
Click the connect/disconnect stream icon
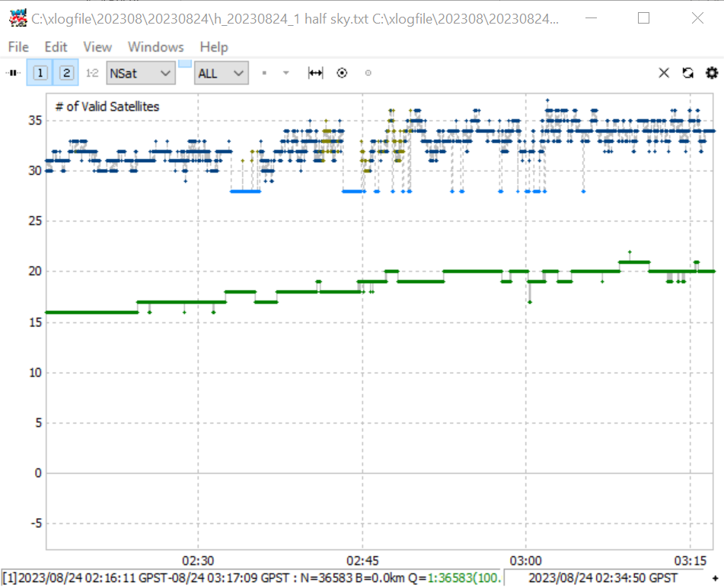tap(14, 73)
